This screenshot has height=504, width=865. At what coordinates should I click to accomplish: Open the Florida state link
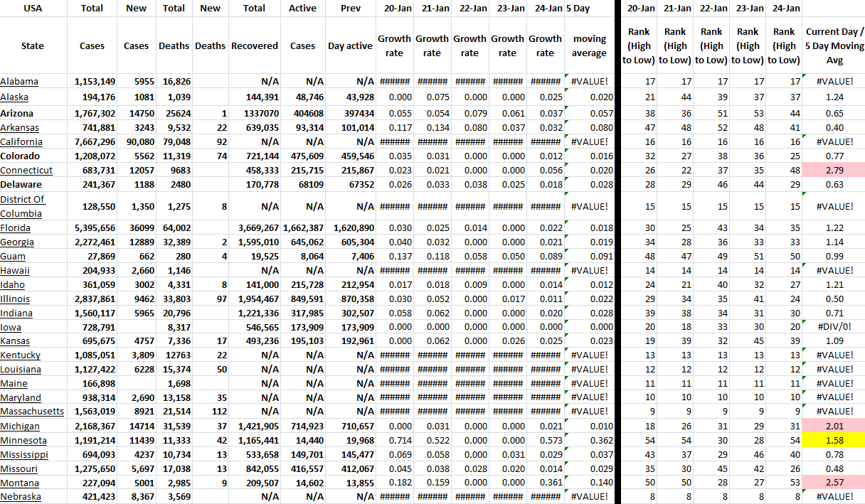pyautogui.click(x=16, y=228)
